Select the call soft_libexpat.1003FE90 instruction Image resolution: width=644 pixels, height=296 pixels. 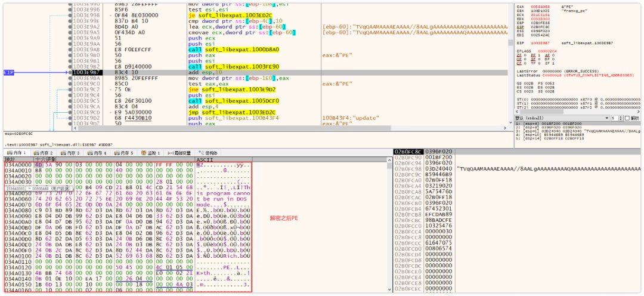click(x=234, y=67)
